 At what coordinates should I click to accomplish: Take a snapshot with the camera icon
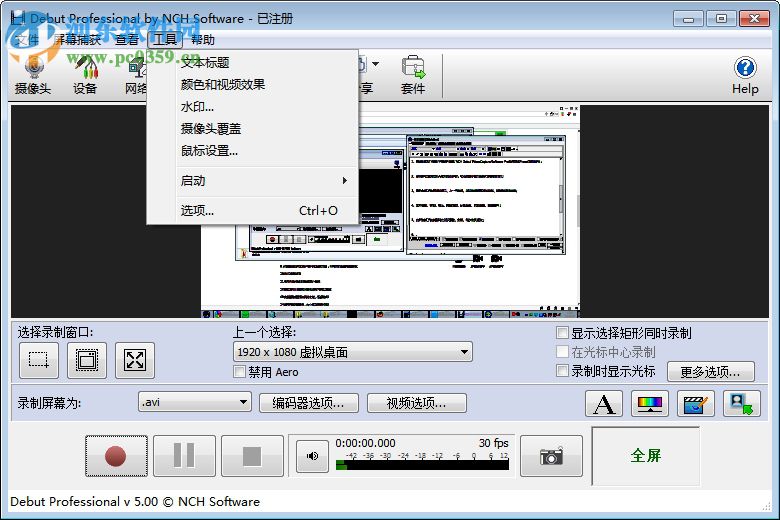pos(551,456)
